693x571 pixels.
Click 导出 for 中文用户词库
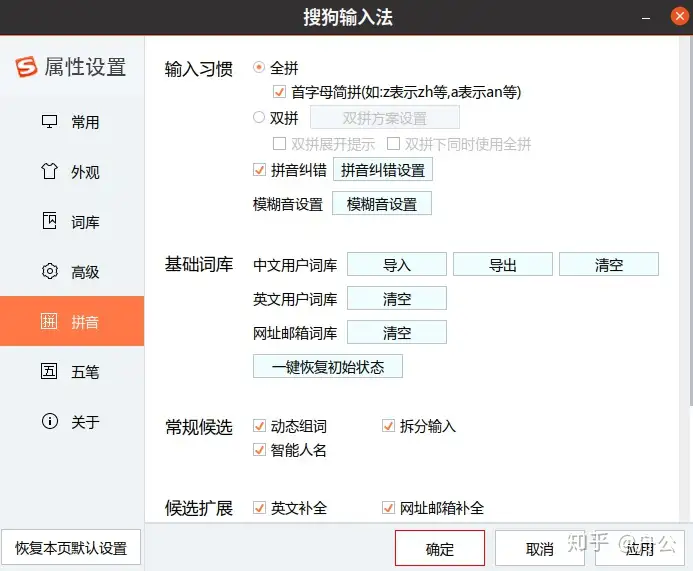pyautogui.click(x=503, y=264)
